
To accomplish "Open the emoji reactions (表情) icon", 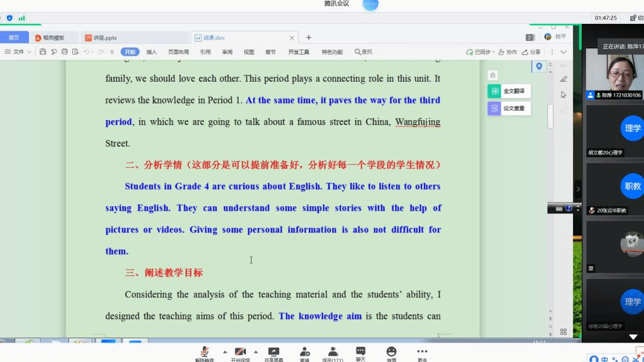I will click(x=391, y=351).
